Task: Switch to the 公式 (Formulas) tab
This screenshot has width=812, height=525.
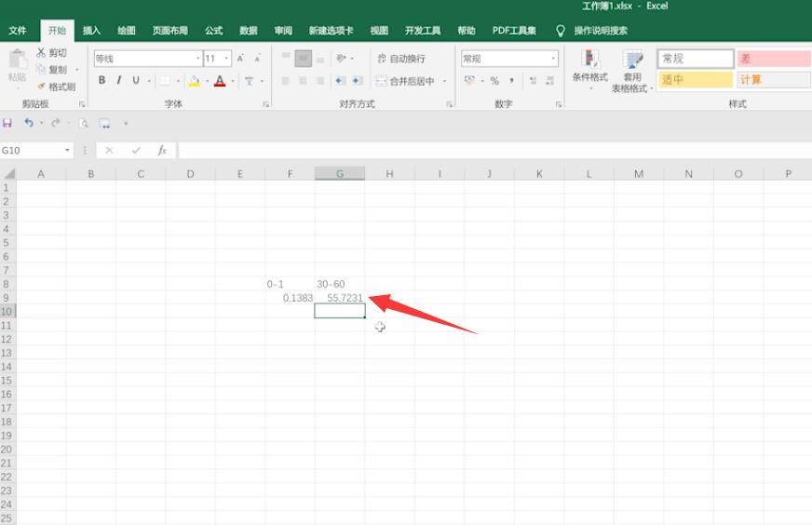Action: pyautogui.click(x=213, y=31)
